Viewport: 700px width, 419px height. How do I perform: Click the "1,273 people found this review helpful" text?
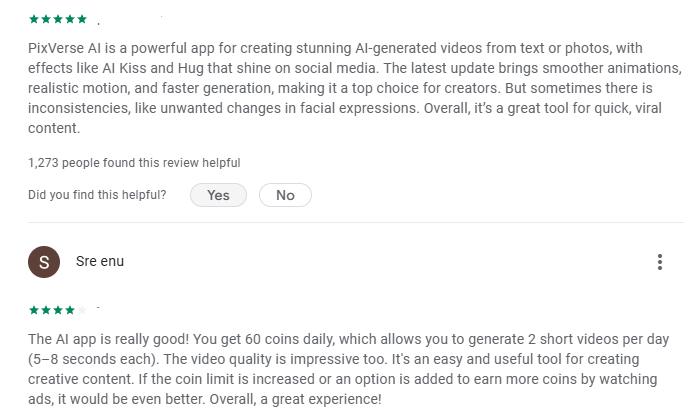[134, 163]
